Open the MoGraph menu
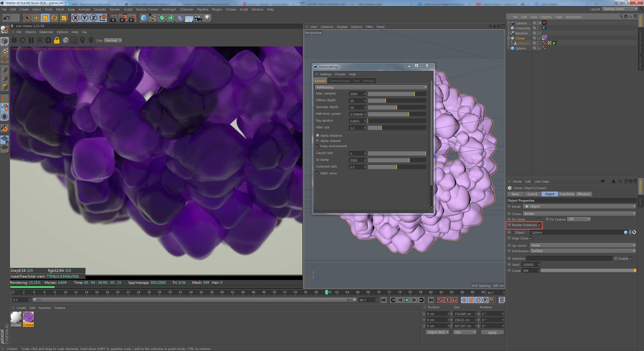Image resolution: width=644 pixels, height=351 pixels. (169, 9)
